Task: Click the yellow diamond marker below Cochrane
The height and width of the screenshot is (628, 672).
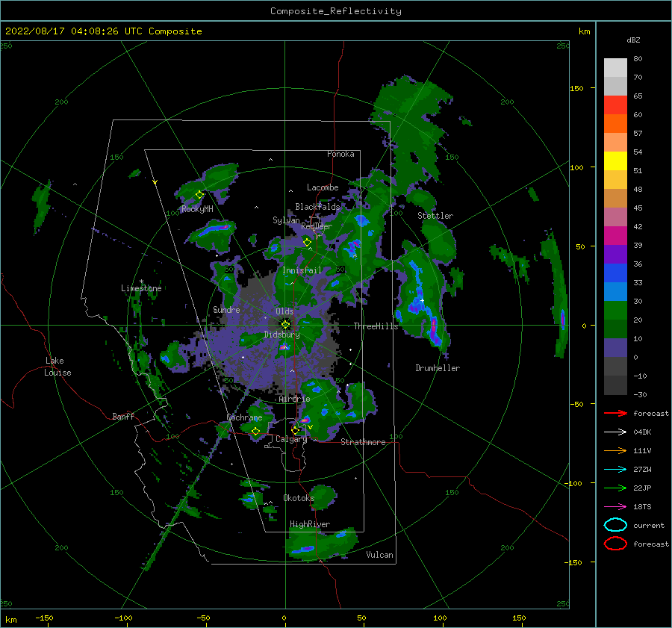Action: pos(255,432)
